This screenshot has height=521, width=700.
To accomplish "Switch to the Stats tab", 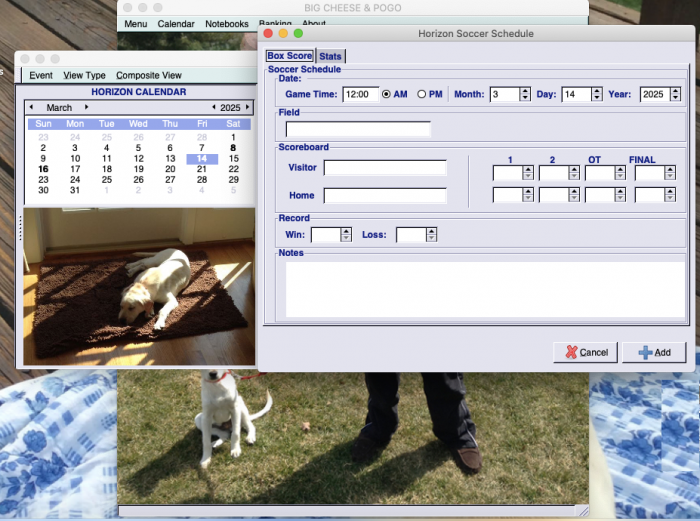I will 330,56.
